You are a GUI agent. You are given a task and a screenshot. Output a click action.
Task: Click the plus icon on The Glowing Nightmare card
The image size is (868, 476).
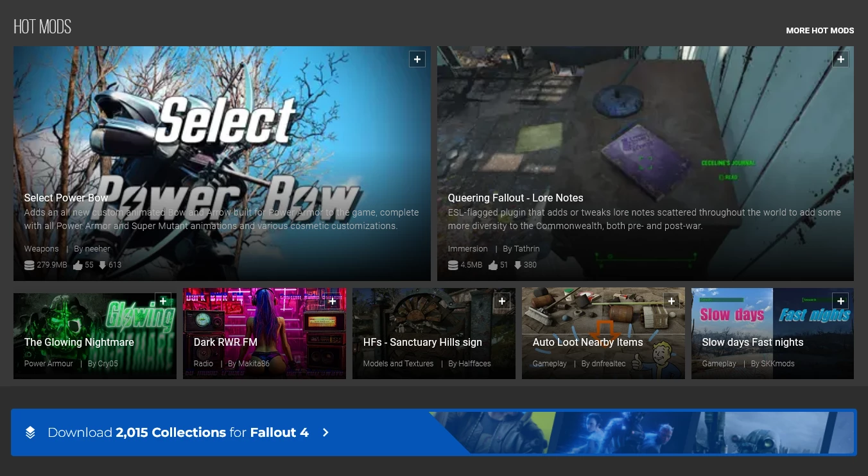tap(163, 301)
